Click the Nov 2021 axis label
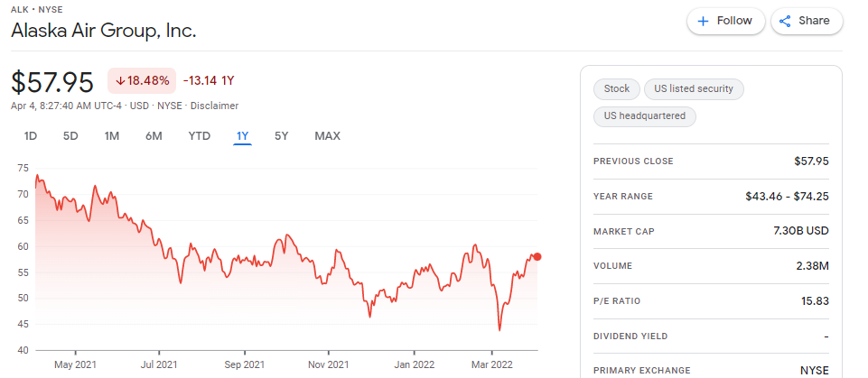This screenshot has width=868, height=378. [329, 364]
